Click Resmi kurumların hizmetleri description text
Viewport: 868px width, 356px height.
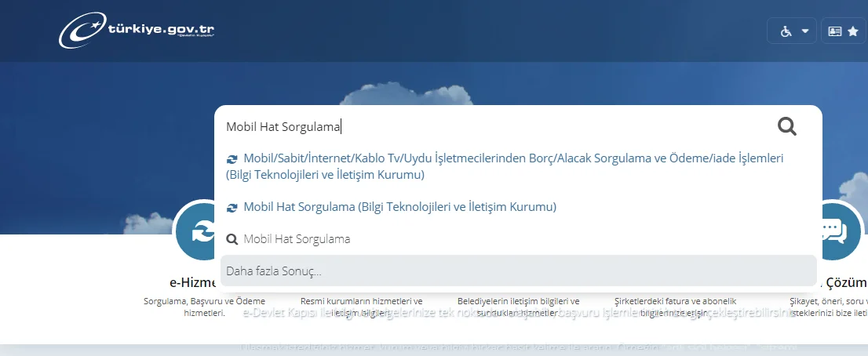coord(362,307)
